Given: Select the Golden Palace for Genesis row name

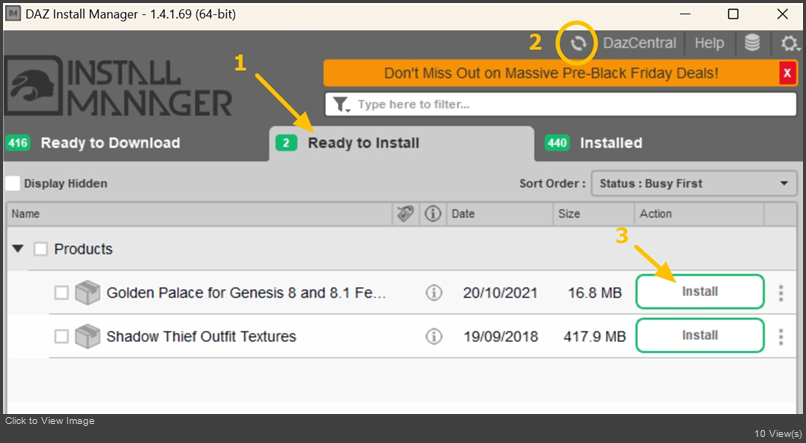Looking at the screenshot, I should pos(246,293).
